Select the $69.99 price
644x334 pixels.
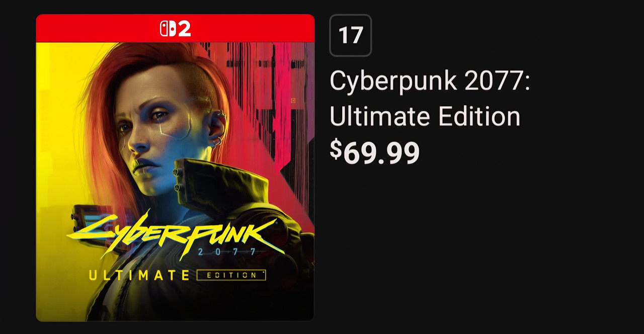pyautogui.click(x=375, y=152)
